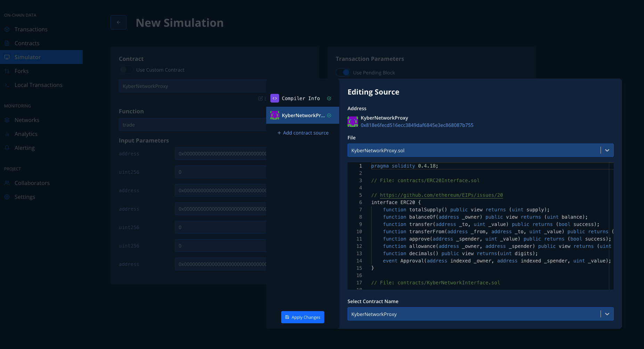The image size is (644, 349).
Task: Select Simulator in the sidebar
Action: [x=41, y=57]
